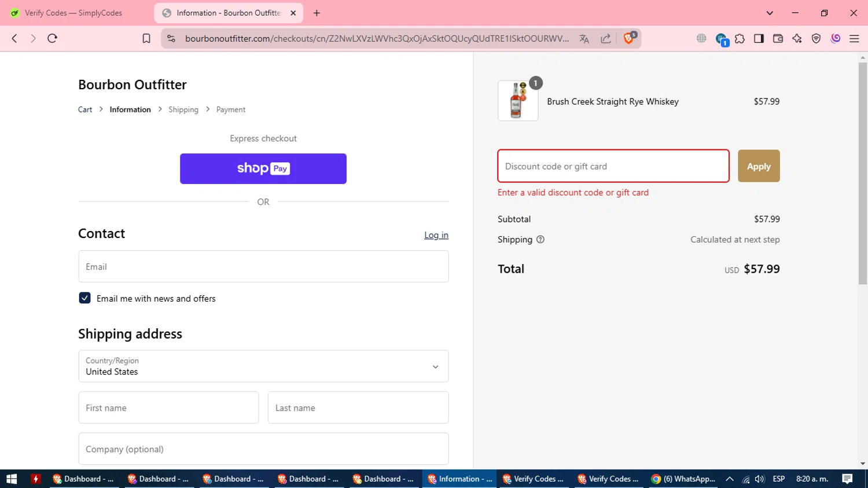Click Brush Creek Straight Rye Whiskey name

click(x=613, y=101)
